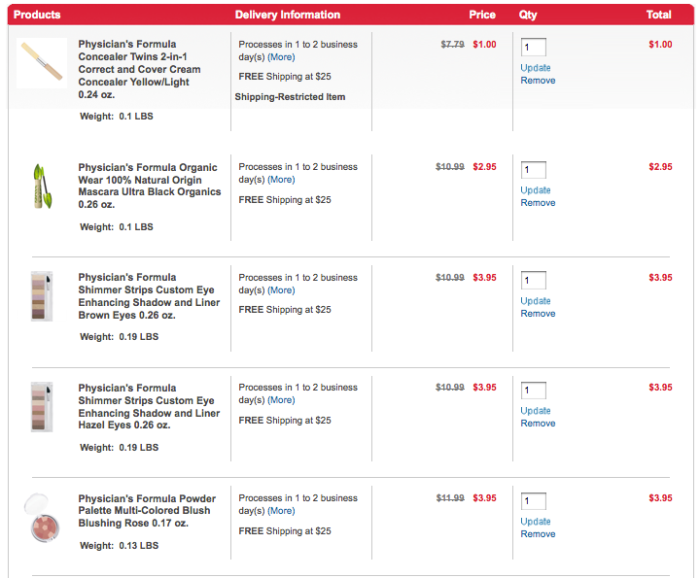
Task: Click the Organic Wear Mascara product image
Action: tap(41, 185)
